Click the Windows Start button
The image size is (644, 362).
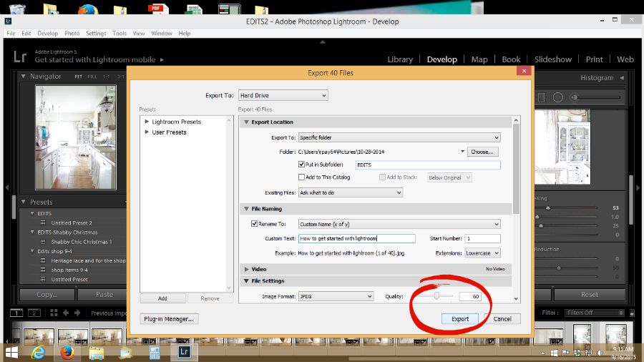click(x=11, y=353)
